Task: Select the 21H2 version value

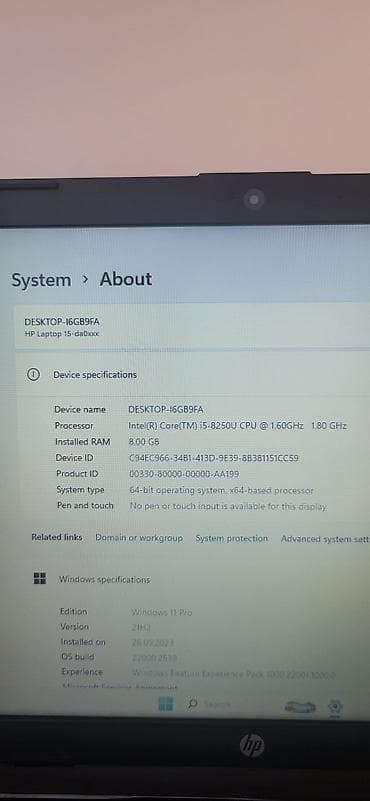Action: tap(141, 627)
